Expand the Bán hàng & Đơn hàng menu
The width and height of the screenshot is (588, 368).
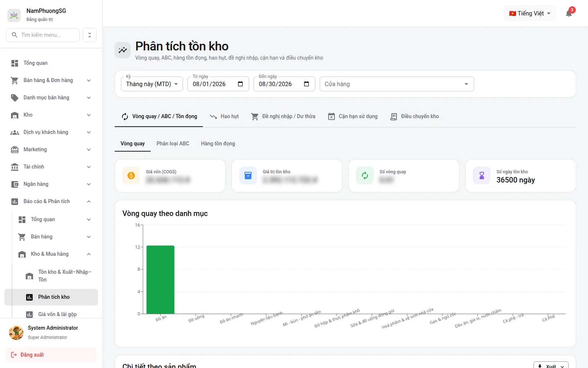51,80
